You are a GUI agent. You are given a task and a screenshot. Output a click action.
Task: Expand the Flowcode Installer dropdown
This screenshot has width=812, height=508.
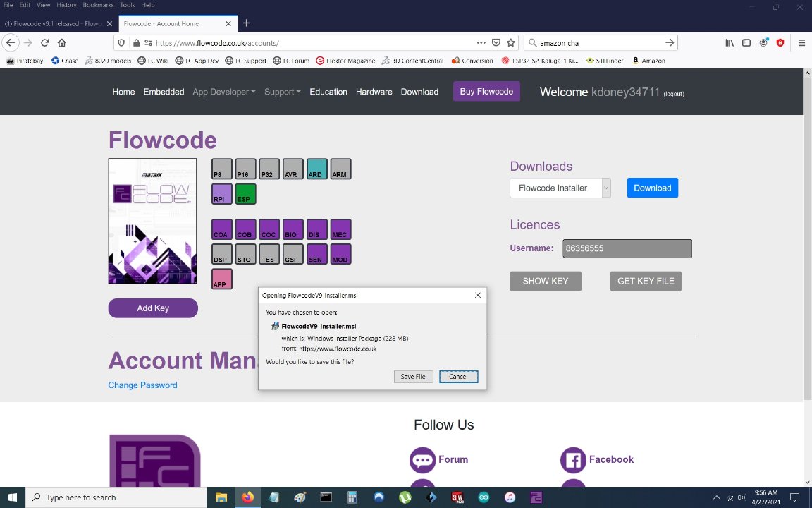point(560,188)
